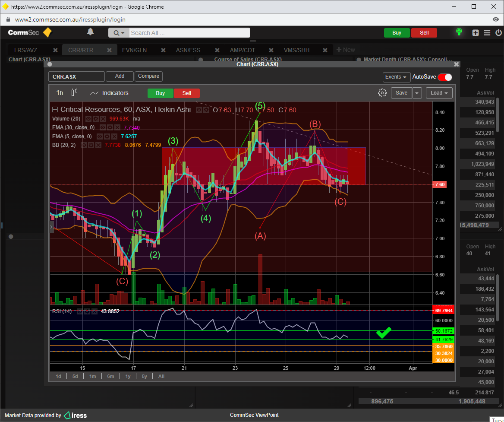Image resolution: width=504 pixels, height=422 pixels.
Task: Switch to the EVN/GLN tab
Action: coord(134,50)
